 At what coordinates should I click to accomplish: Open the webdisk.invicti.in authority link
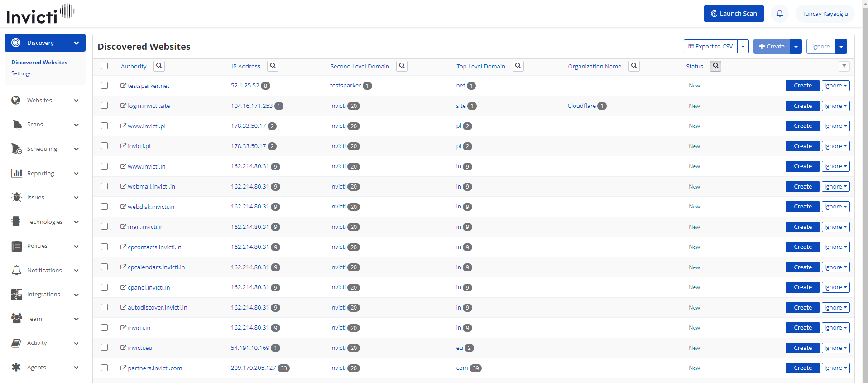point(151,207)
